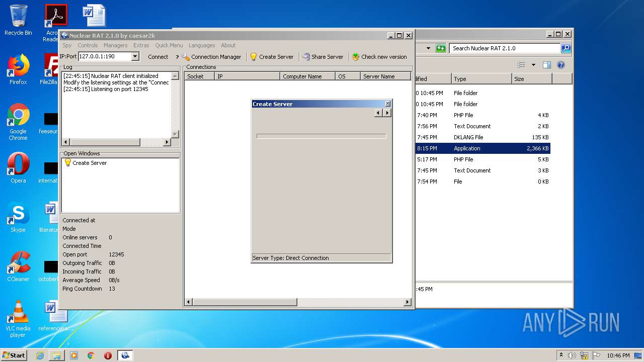Open CCleaner desktop shortcut

(x=18, y=266)
